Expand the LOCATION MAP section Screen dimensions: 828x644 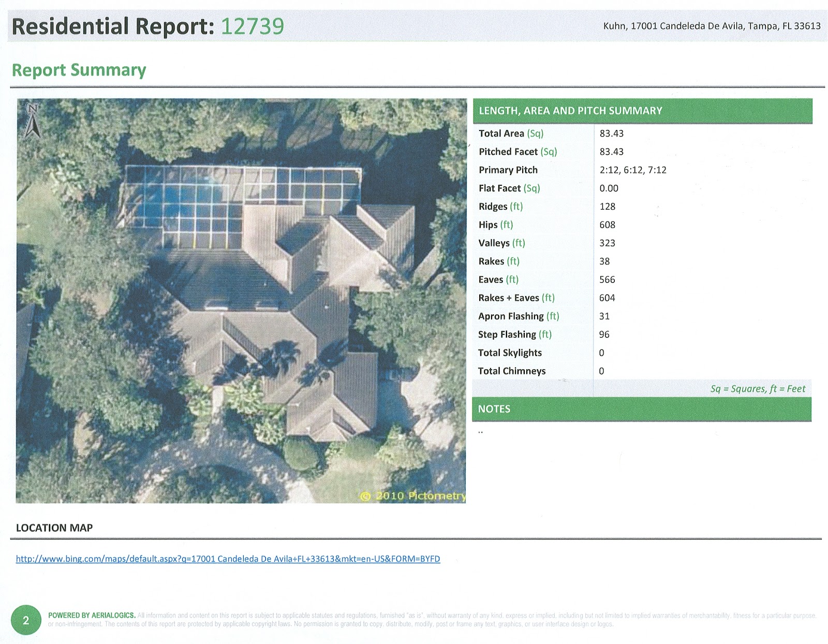point(54,529)
